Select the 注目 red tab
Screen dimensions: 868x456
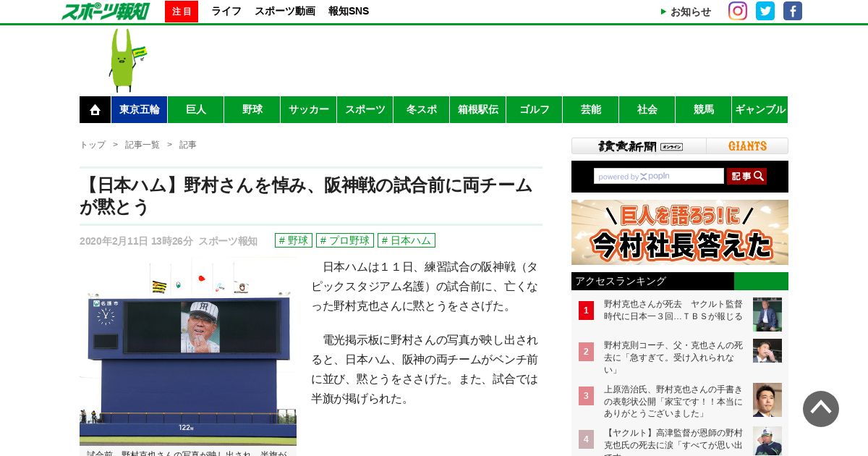(182, 12)
